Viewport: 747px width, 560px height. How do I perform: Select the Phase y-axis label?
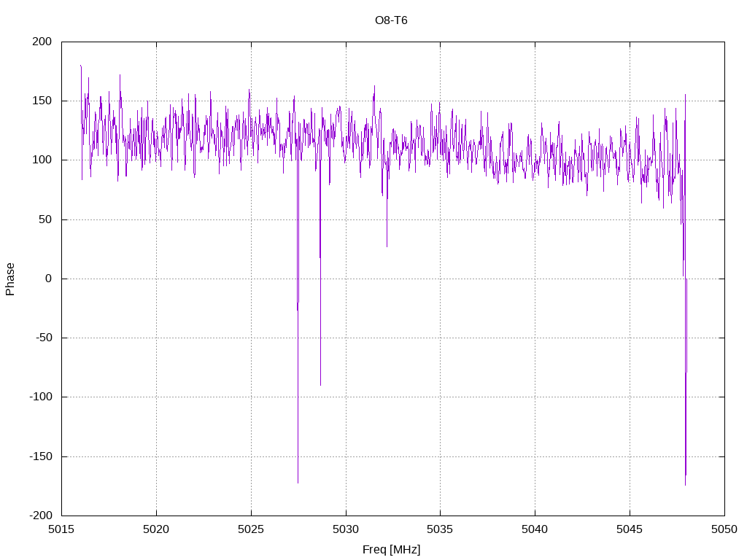point(10,279)
